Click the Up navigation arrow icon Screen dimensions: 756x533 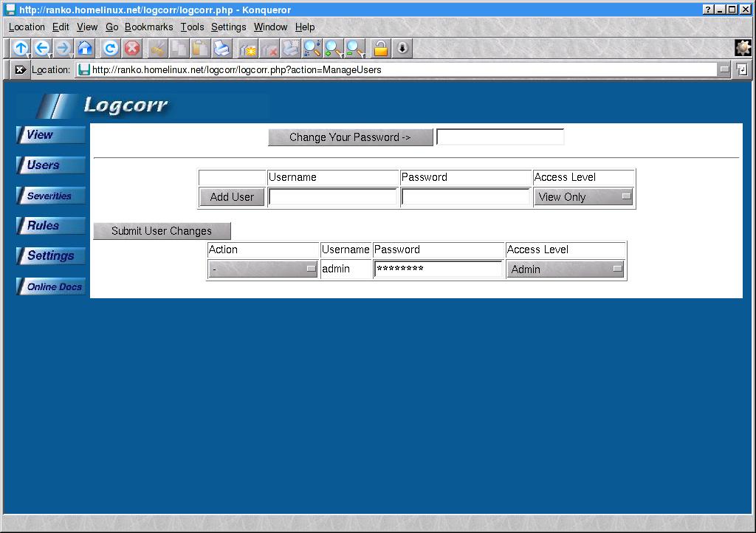tap(20, 49)
